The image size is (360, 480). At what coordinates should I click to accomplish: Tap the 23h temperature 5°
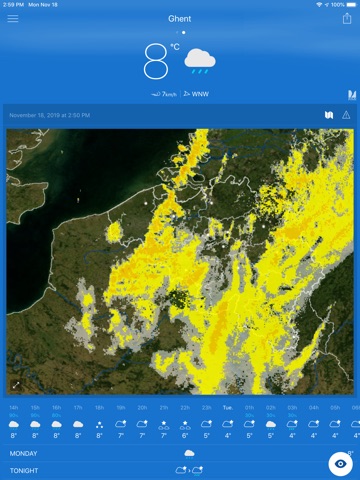point(206,436)
